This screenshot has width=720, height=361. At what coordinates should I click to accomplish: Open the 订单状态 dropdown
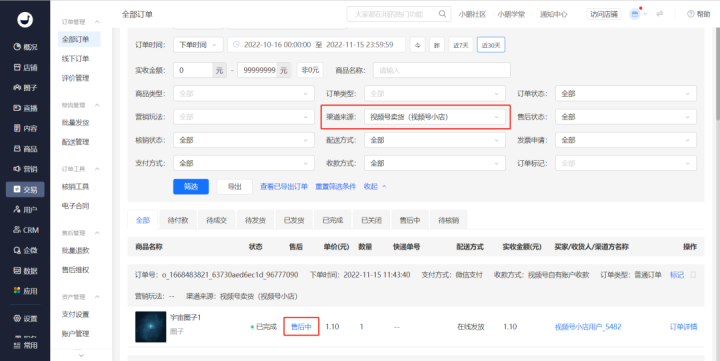626,94
